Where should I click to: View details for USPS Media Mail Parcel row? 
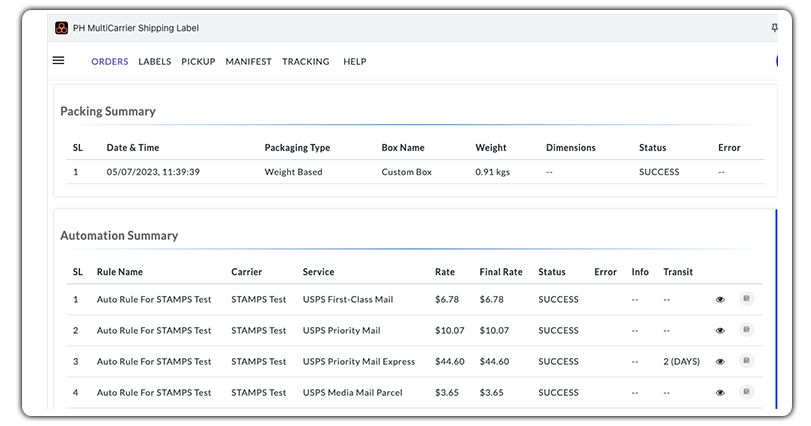tap(720, 393)
